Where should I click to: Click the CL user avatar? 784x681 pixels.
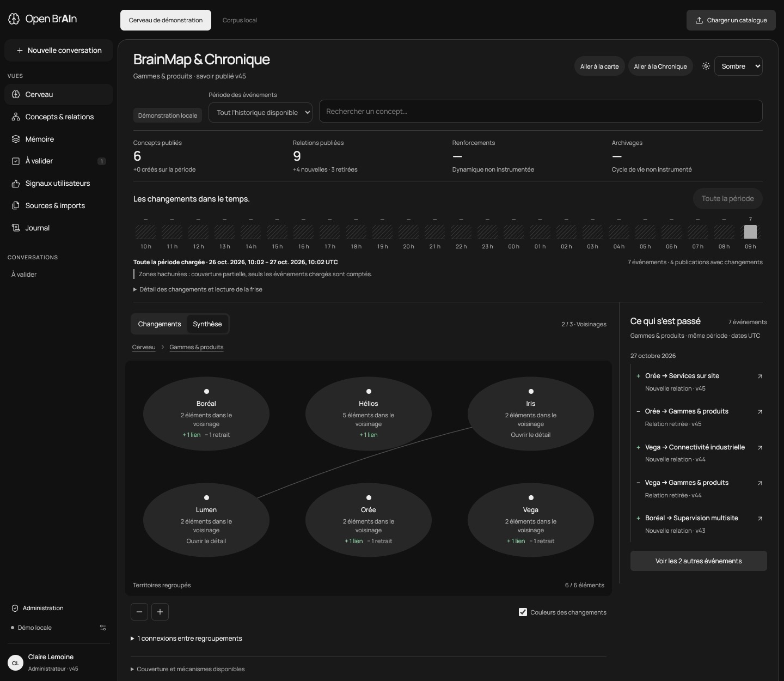(x=15, y=663)
